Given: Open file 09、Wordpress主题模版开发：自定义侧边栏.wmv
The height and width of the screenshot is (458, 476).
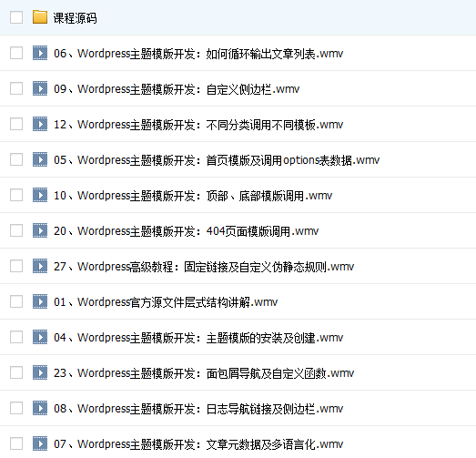Looking at the screenshot, I should [x=177, y=89].
